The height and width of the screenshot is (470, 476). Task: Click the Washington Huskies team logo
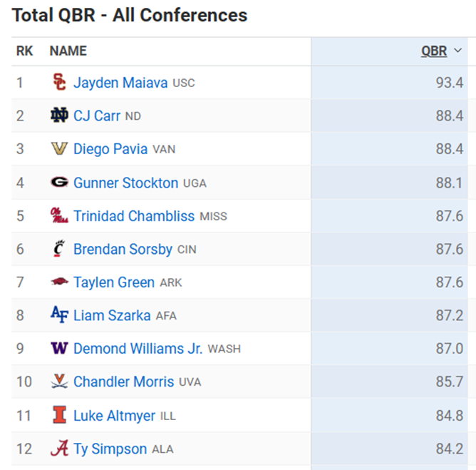(x=60, y=349)
